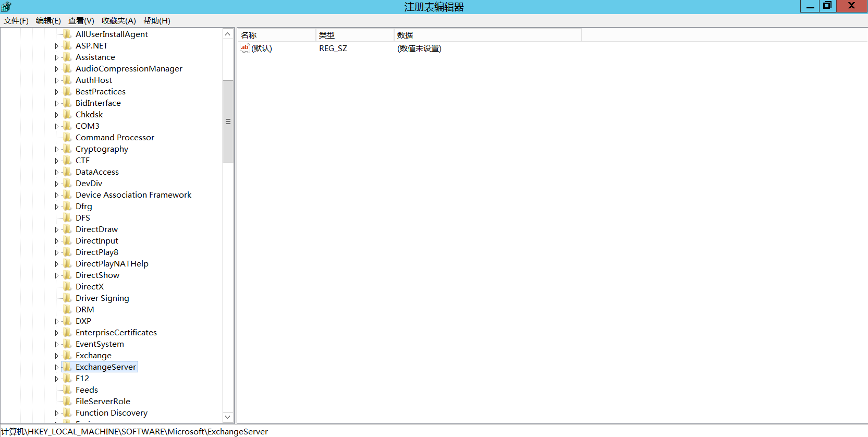
Task: Click the folder icon next to DirectX
Action: coord(68,287)
